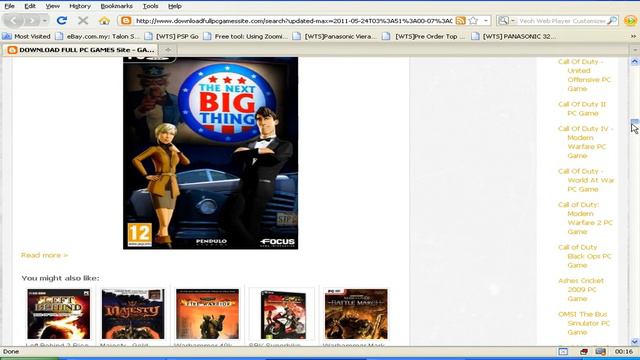
Task: Bookmark this page with the star icon
Action: coord(473,20)
